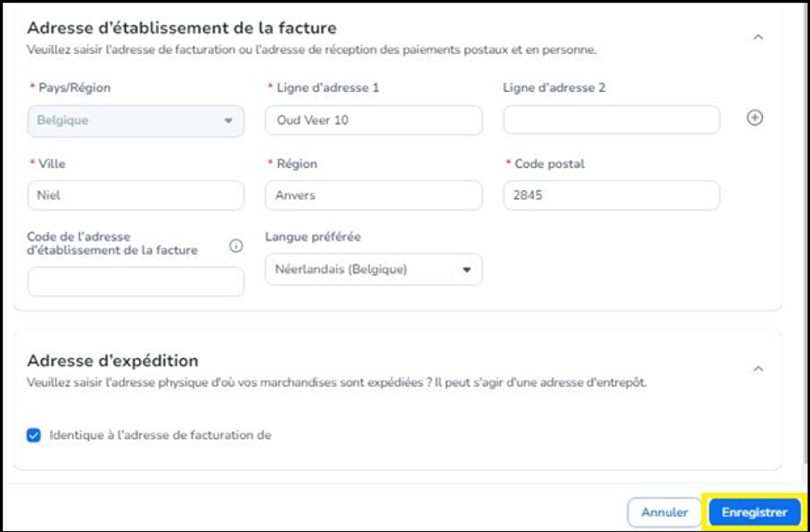Image resolution: width=810 pixels, height=532 pixels.
Task: Click the Pays/Région dropdown arrow
Action: click(228, 121)
